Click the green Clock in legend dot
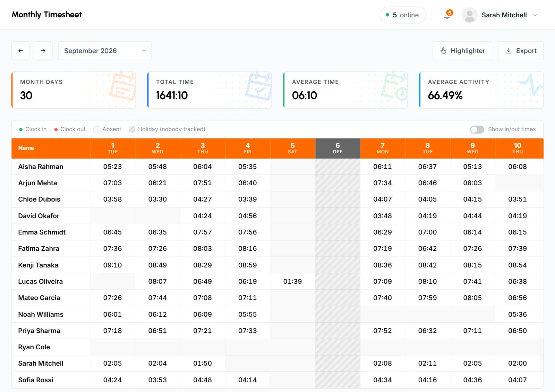Viewport: 555px width, 392px height. [x=21, y=129]
